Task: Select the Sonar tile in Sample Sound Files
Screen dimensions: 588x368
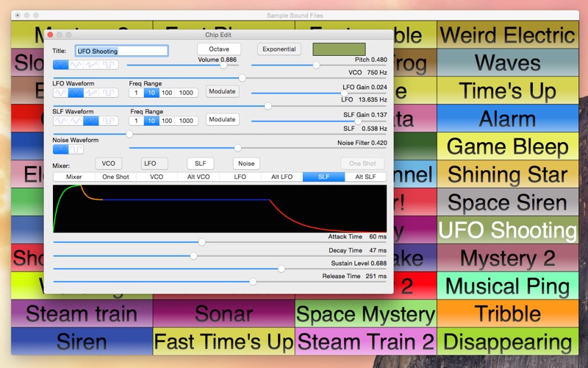Action: pos(224,314)
